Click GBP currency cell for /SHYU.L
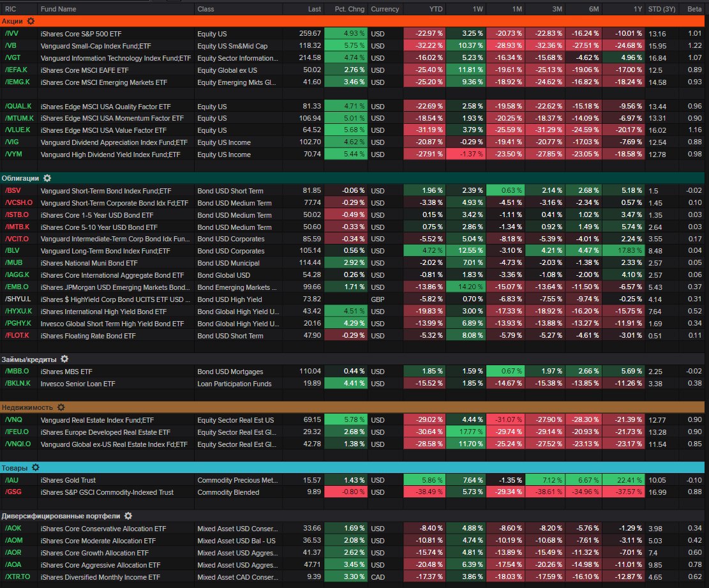 coord(378,299)
